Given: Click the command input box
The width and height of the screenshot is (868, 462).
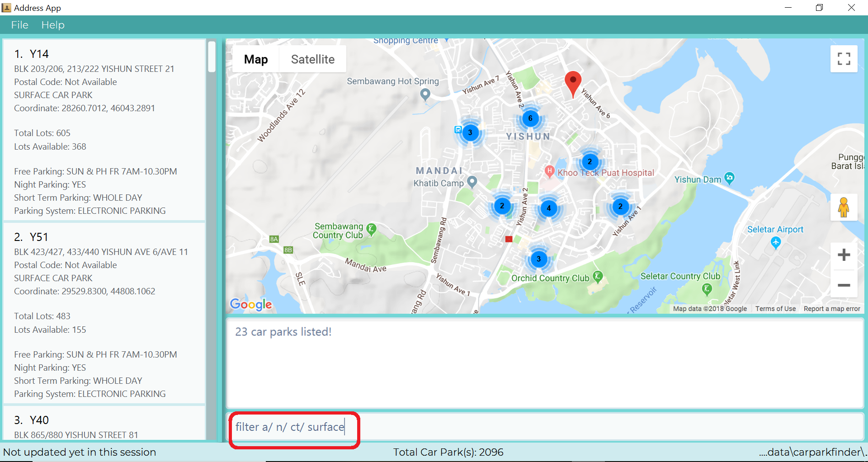Looking at the screenshot, I should (545, 427).
